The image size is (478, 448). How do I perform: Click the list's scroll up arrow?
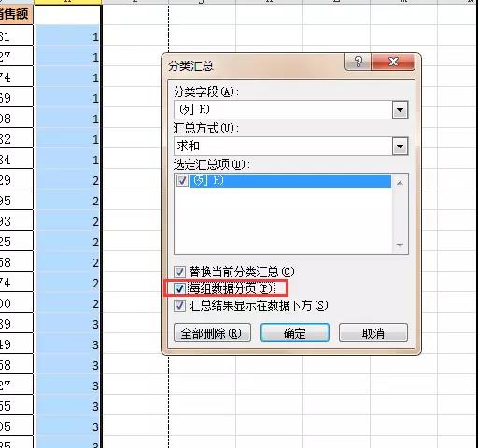400,183
